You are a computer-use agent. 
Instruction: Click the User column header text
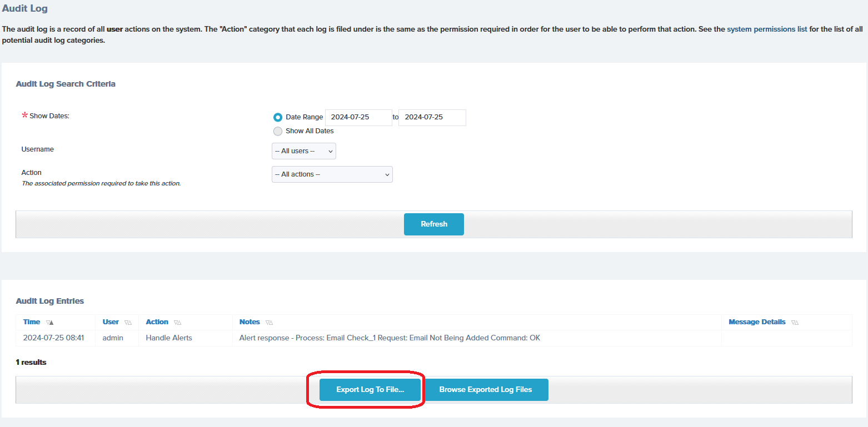pos(111,322)
